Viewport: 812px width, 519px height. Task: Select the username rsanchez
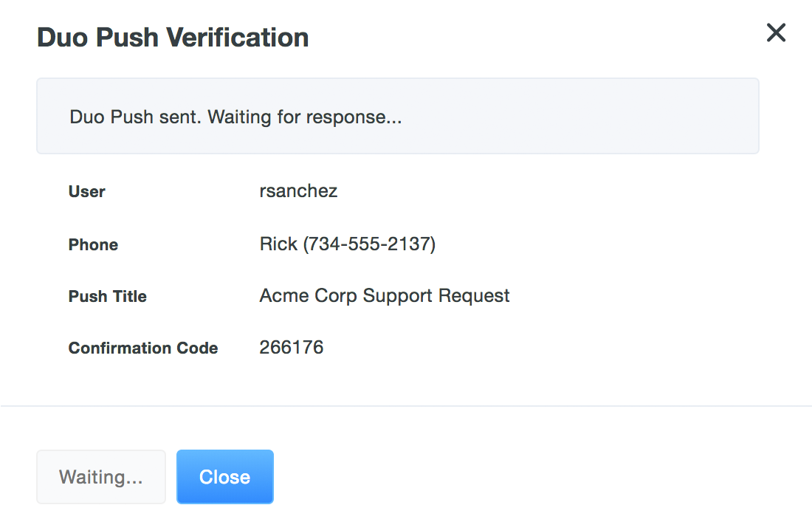298,190
